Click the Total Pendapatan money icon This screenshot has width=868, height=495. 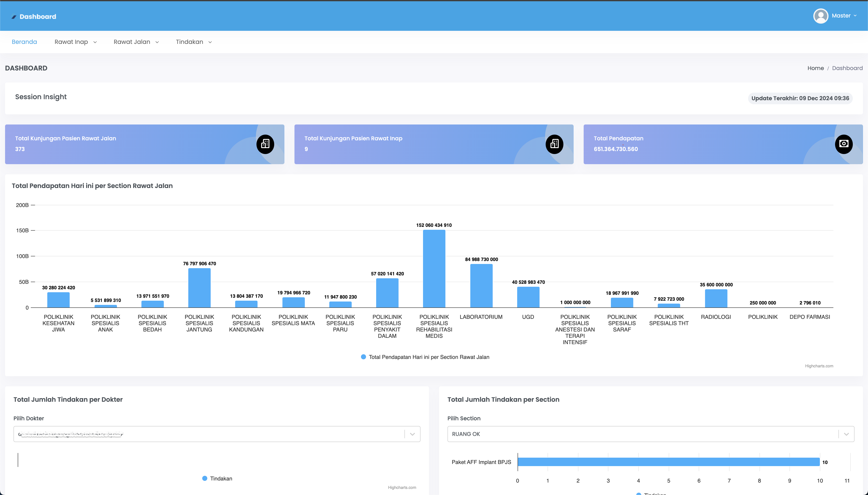pos(844,144)
